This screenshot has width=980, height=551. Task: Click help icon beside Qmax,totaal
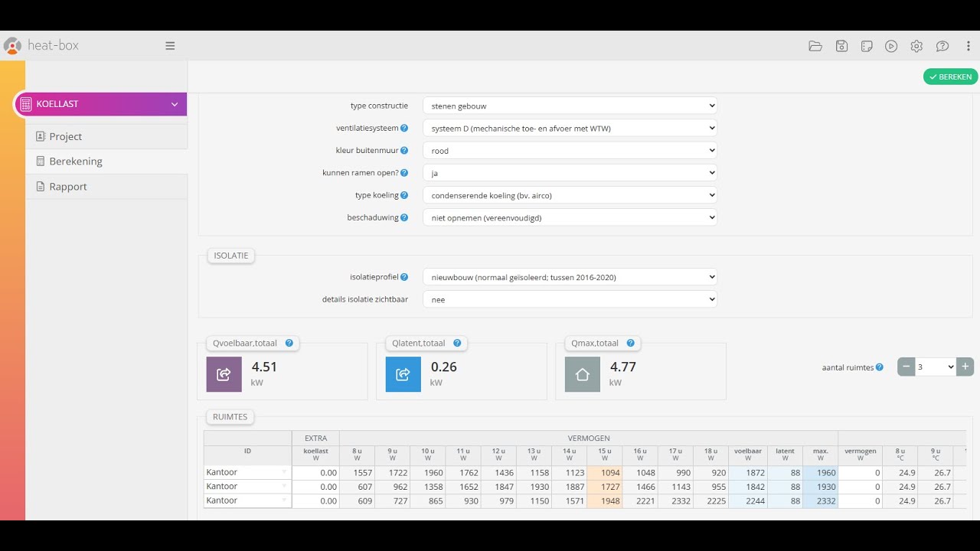[631, 343]
